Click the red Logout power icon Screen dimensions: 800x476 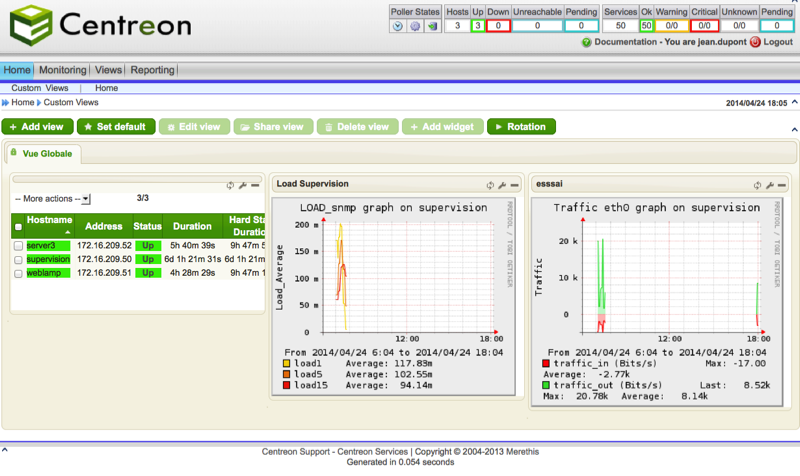pyautogui.click(x=755, y=43)
